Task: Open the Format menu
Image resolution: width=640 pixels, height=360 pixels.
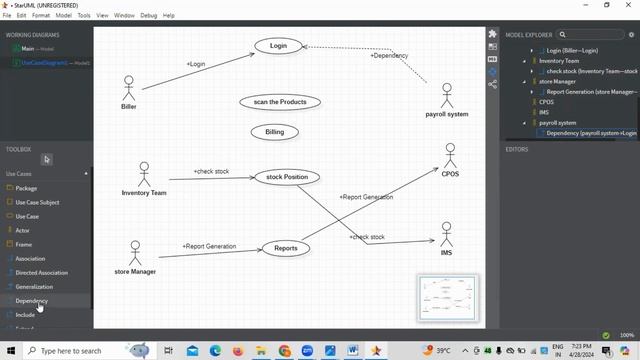Action: coord(41,16)
